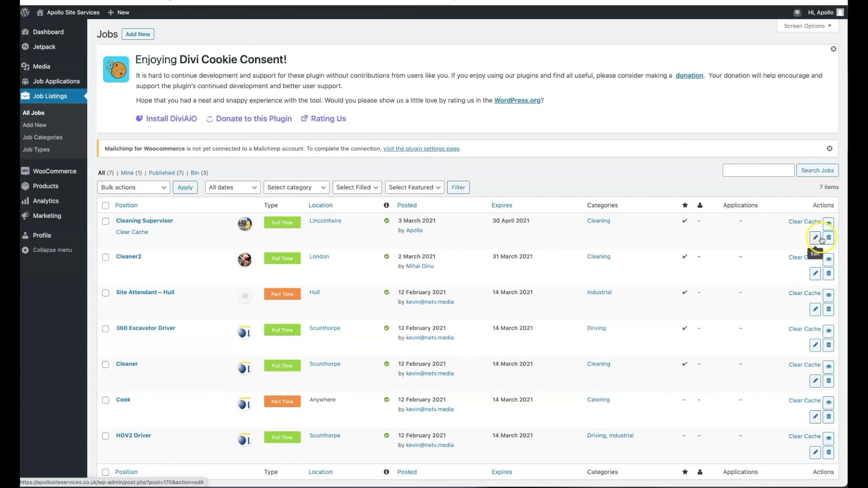This screenshot has width=868, height=488.
Task: Open the Screen Options panel
Action: (x=807, y=26)
